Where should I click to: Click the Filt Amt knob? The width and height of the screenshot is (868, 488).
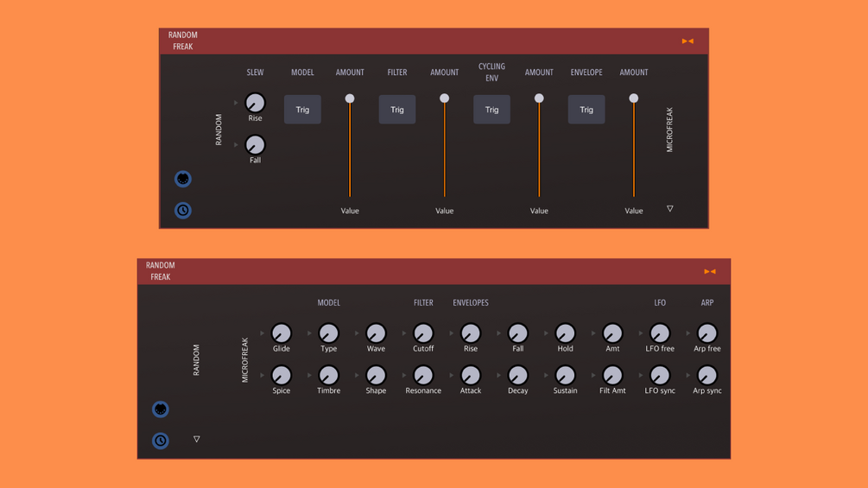pyautogui.click(x=613, y=375)
